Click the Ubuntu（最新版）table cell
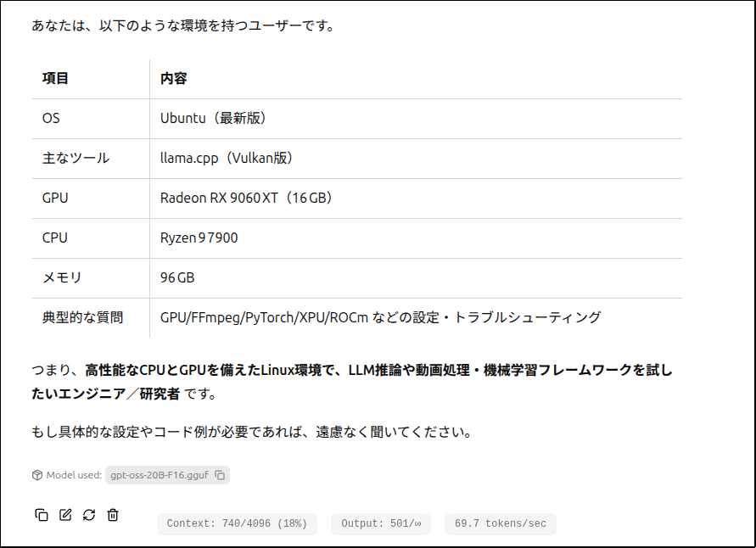This screenshot has width=756, height=548. (x=216, y=119)
